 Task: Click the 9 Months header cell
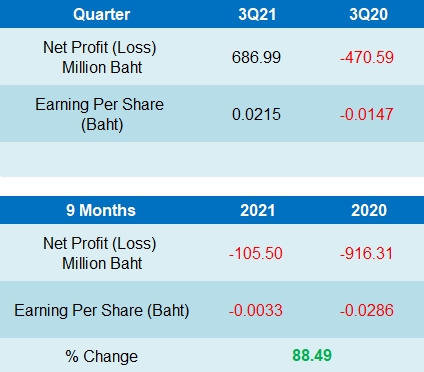(101, 210)
